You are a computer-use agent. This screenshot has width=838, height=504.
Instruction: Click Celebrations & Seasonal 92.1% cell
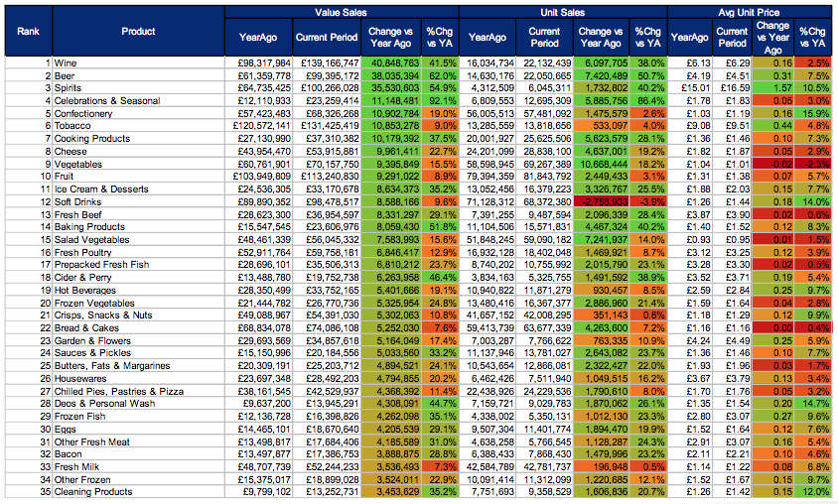tap(440, 101)
